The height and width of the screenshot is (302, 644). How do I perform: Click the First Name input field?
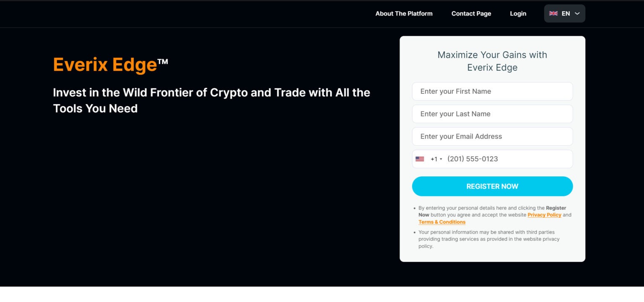(x=492, y=91)
